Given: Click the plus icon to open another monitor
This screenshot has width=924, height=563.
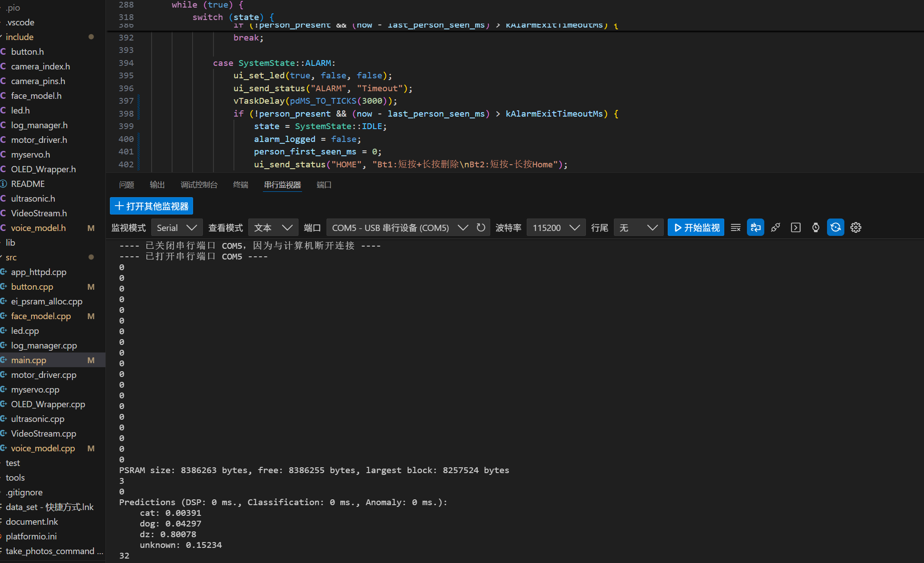Looking at the screenshot, I should [119, 206].
